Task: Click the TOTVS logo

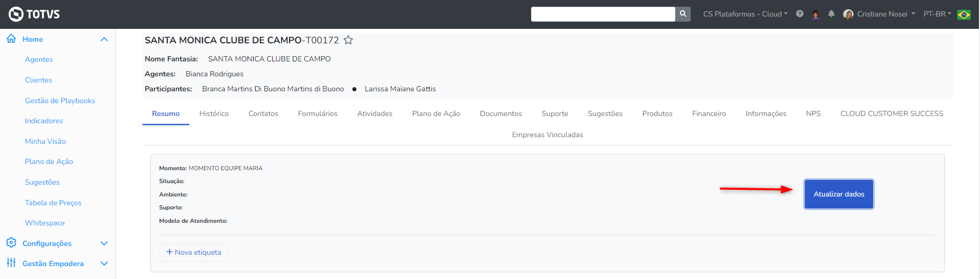Action: 34,14
